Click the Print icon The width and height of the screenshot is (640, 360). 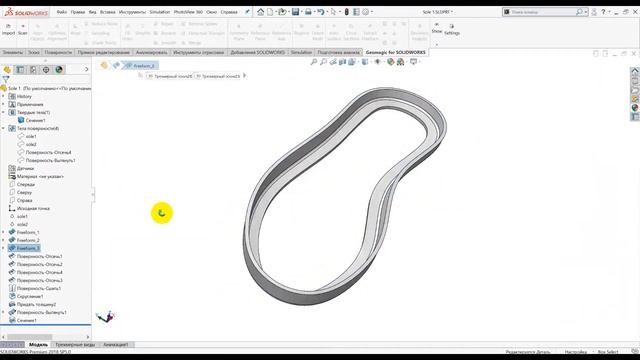click(308, 12)
